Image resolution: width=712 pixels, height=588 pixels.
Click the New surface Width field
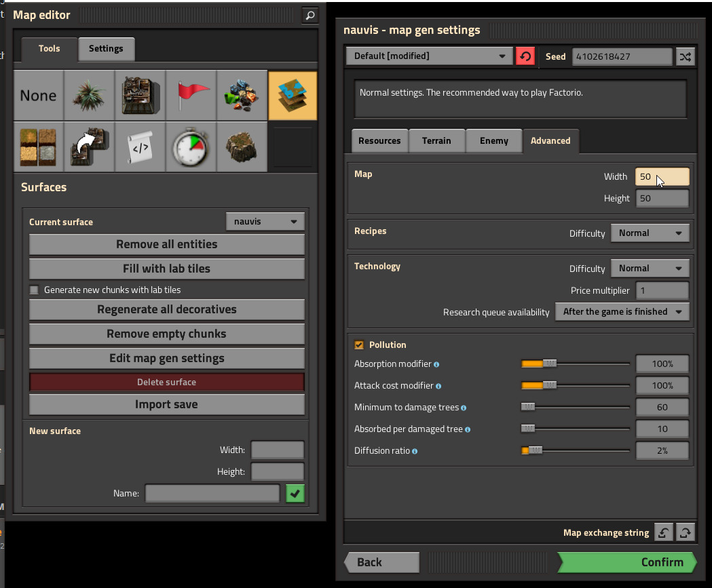point(278,450)
